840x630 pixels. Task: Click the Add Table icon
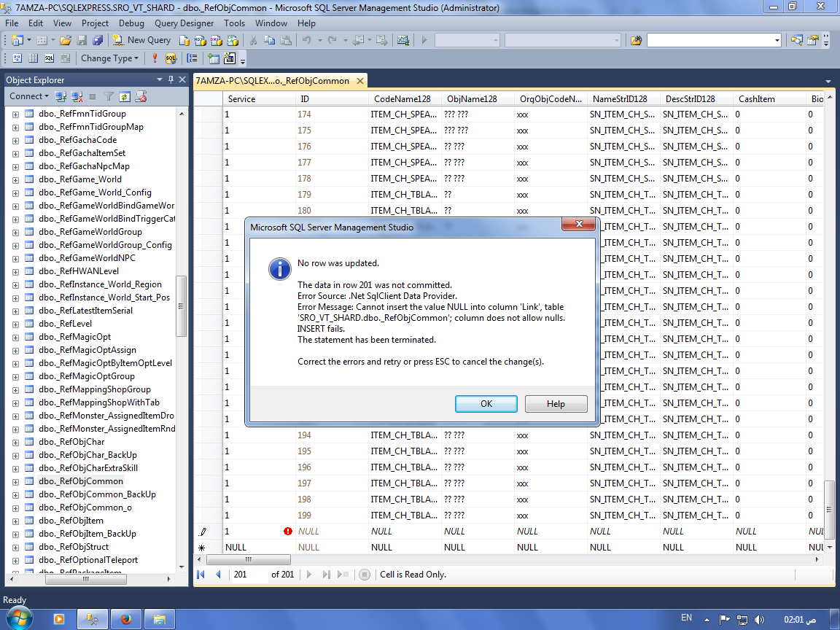[x=214, y=58]
